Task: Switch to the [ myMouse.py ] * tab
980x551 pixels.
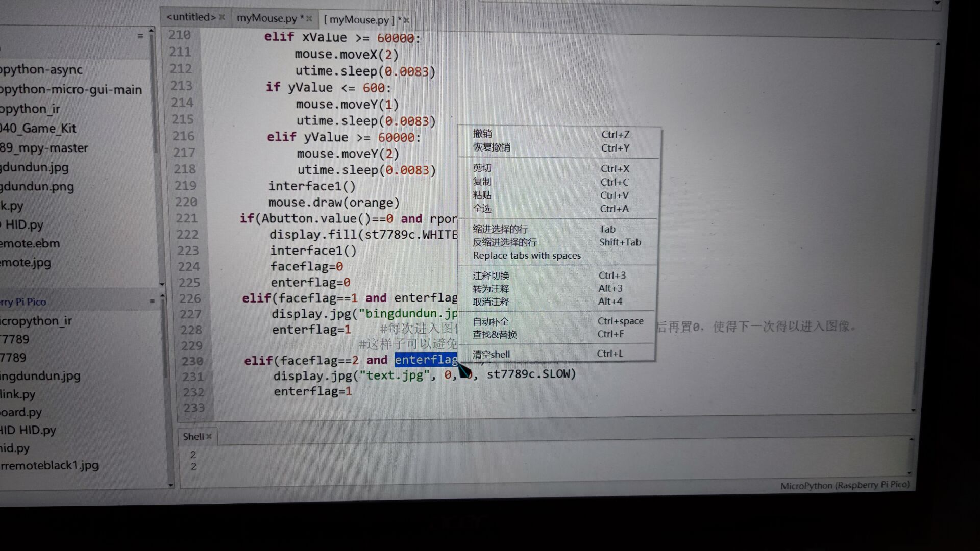Action: 362,20
